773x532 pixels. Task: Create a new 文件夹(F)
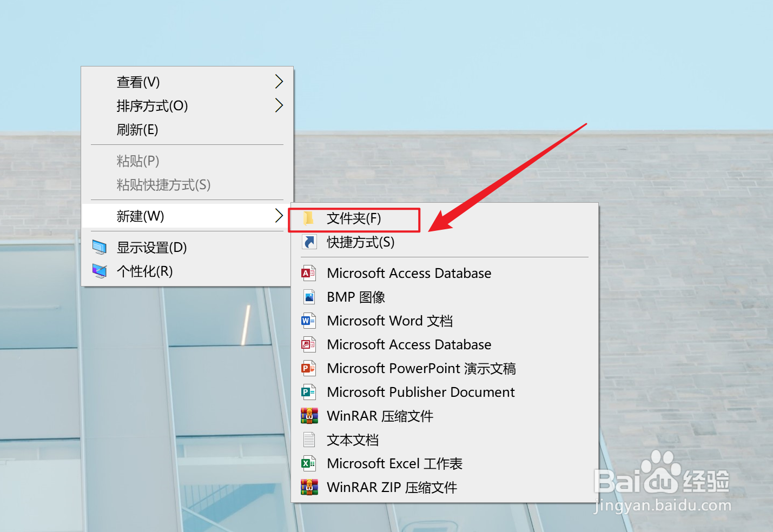445,218
